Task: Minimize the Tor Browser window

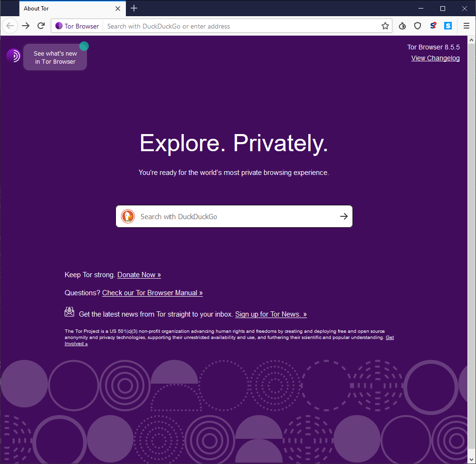Action: pyautogui.click(x=421, y=9)
